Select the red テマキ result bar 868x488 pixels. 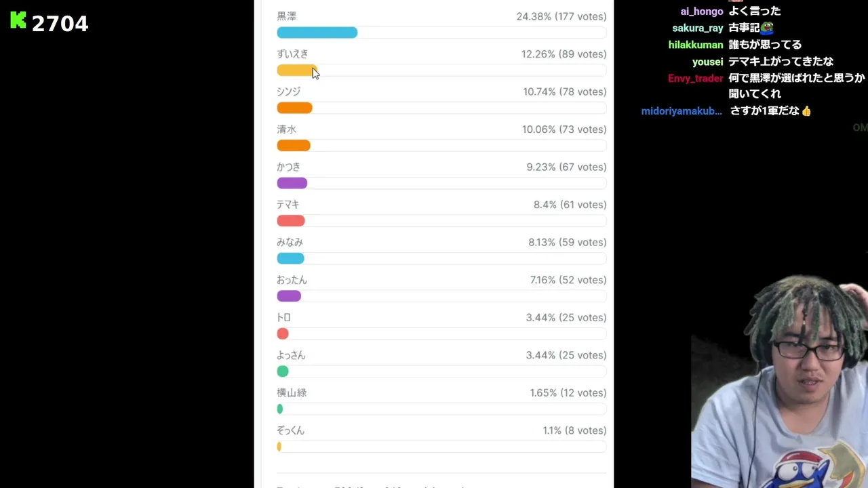291,221
